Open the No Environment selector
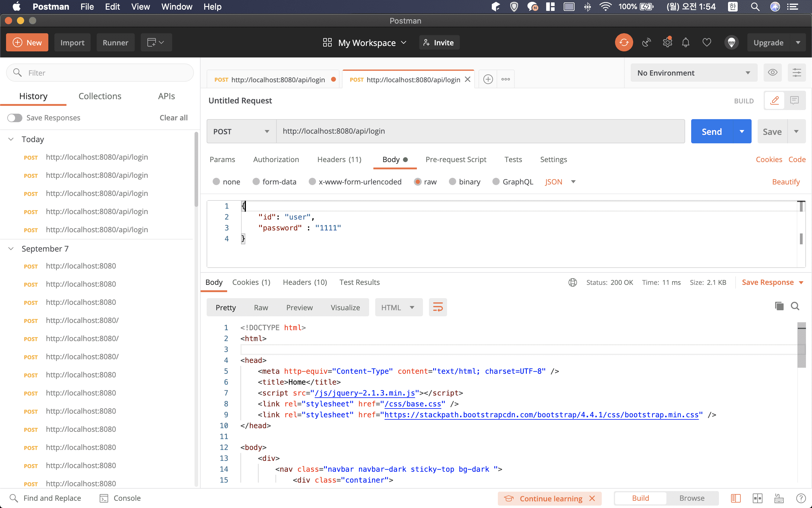812x508 pixels. point(694,73)
